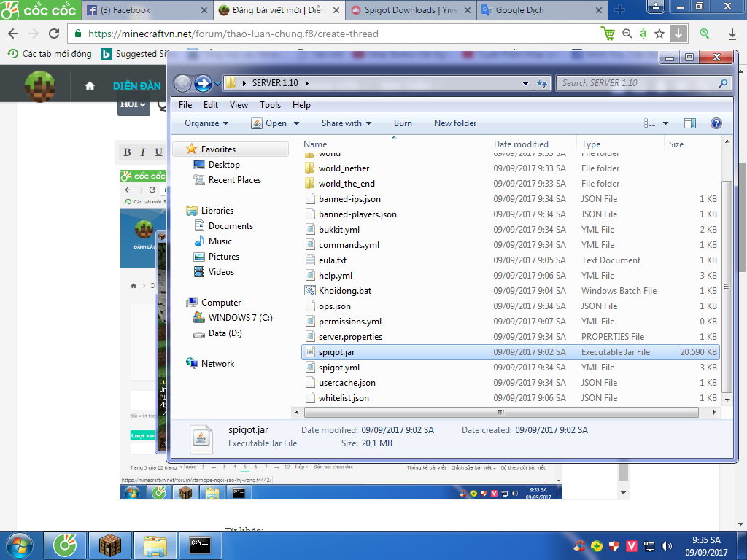Expand recent pages dropdown next to Forward

coord(217,83)
